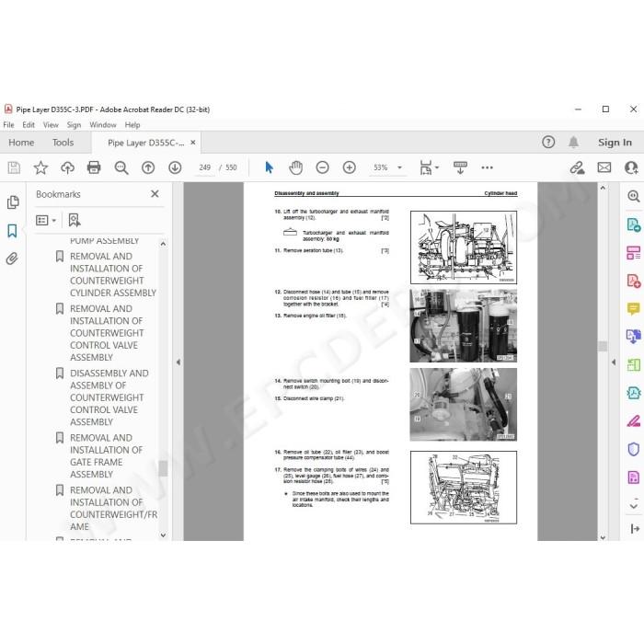Image resolution: width=644 pixels, height=644 pixels.
Task: Click bookmarks scroll down arrow
Action: pos(163,535)
